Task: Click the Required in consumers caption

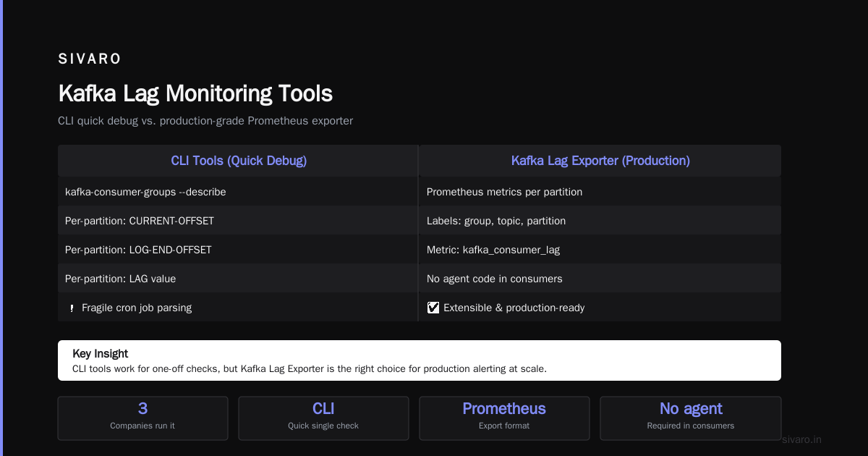Action: (691, 426)
